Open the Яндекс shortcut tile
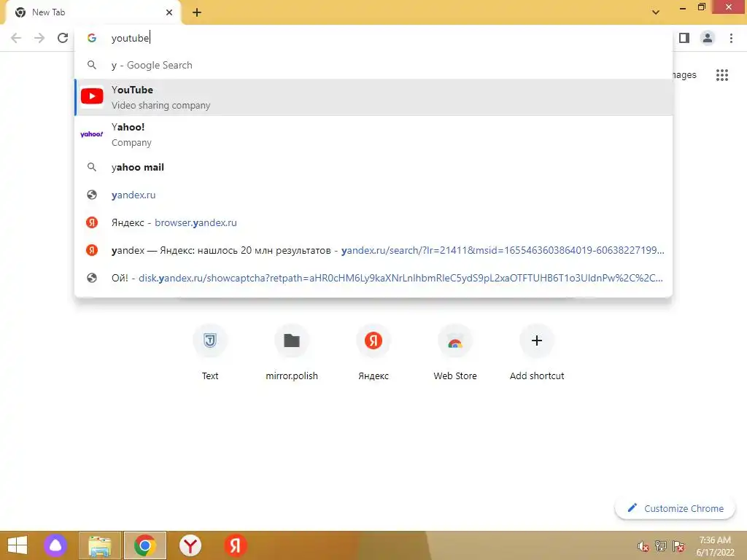 373,353
